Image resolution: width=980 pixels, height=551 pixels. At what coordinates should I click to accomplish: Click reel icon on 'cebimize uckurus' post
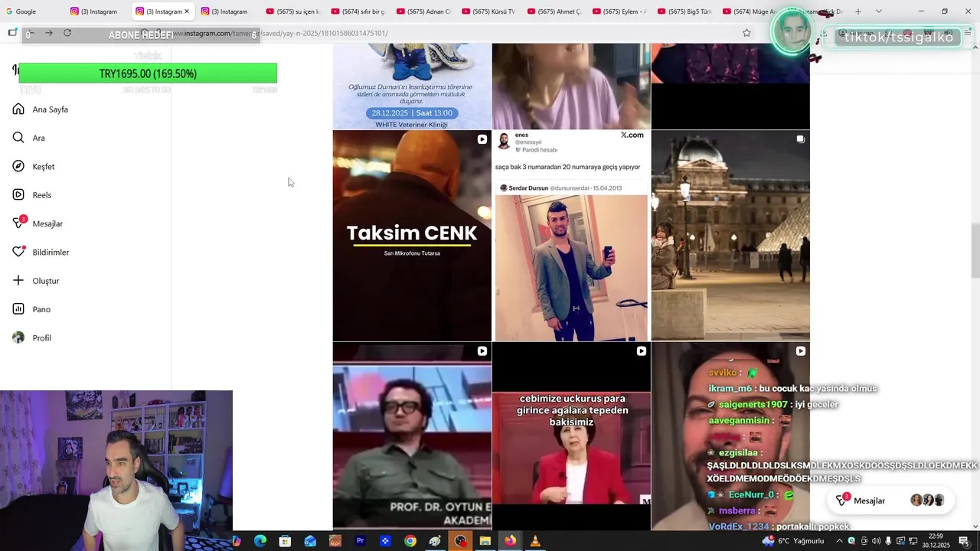tap(641, 351)
